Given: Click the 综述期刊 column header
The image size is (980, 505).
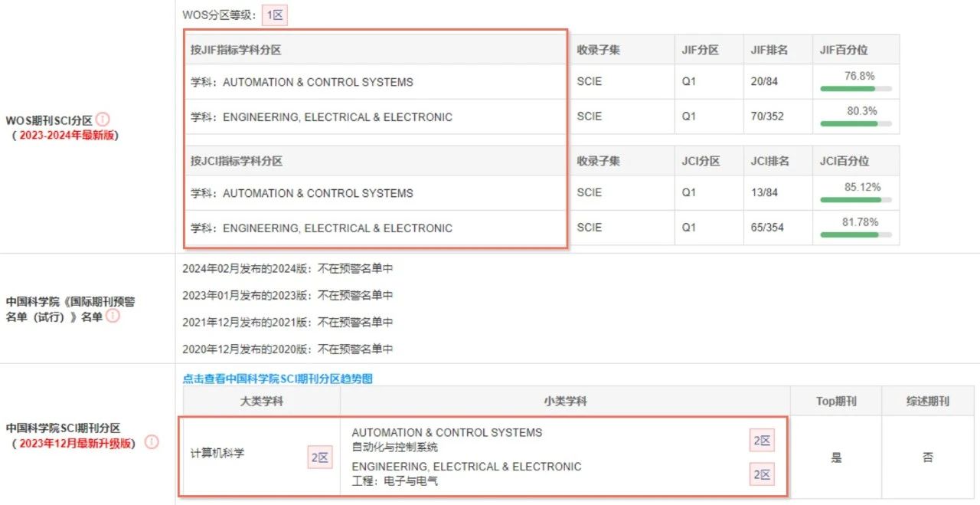Looking at the screenshot, I should (928, 401).
